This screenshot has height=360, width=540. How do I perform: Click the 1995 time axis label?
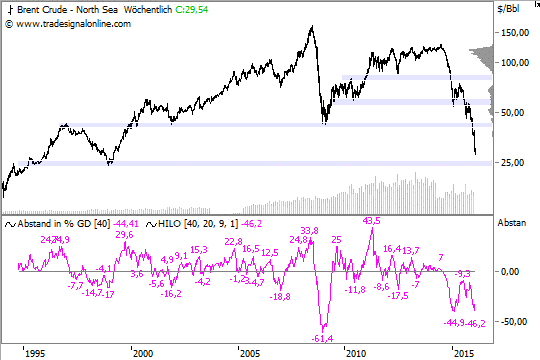click(35, 354)
